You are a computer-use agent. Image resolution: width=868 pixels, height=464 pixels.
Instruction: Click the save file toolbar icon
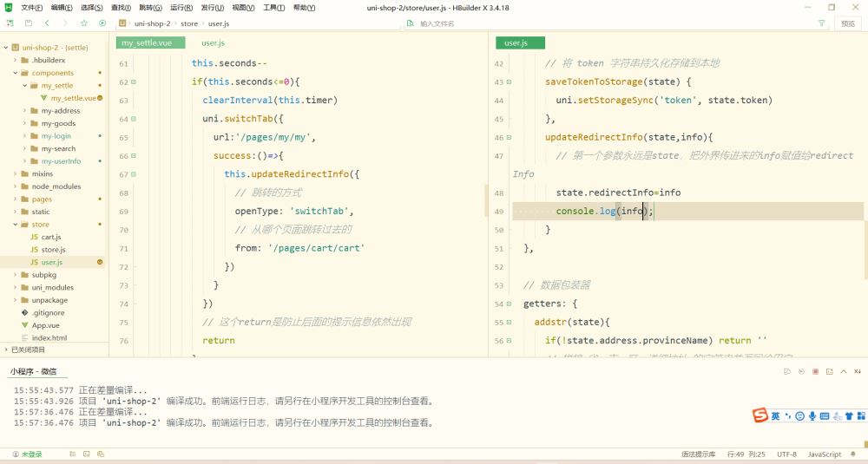(29, 23)
